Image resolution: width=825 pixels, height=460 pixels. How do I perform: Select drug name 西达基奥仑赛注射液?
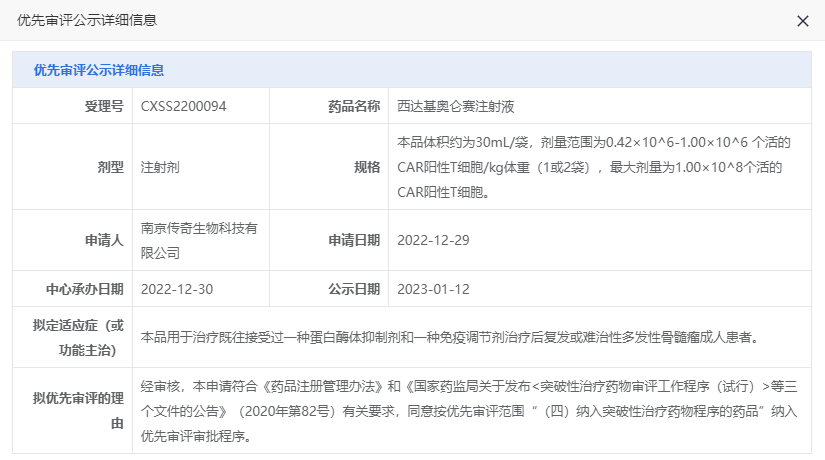(x=455, y=106)
